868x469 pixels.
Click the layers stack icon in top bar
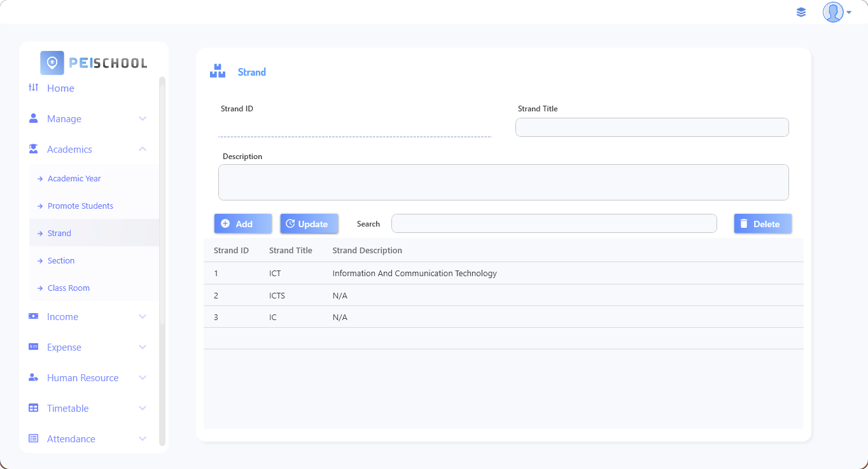[x=801, y=12]
